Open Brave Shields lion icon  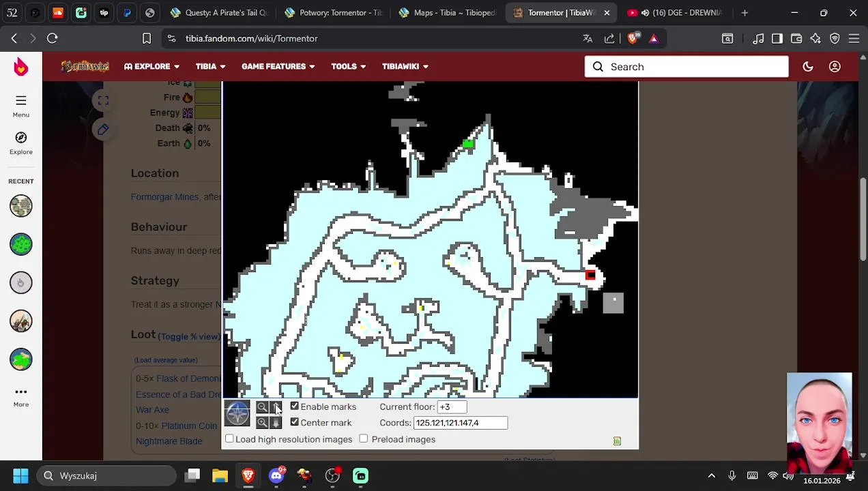633,39
